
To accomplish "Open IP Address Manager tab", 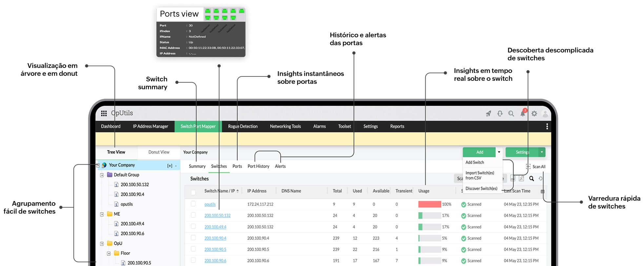I will (x=151, y=126).
